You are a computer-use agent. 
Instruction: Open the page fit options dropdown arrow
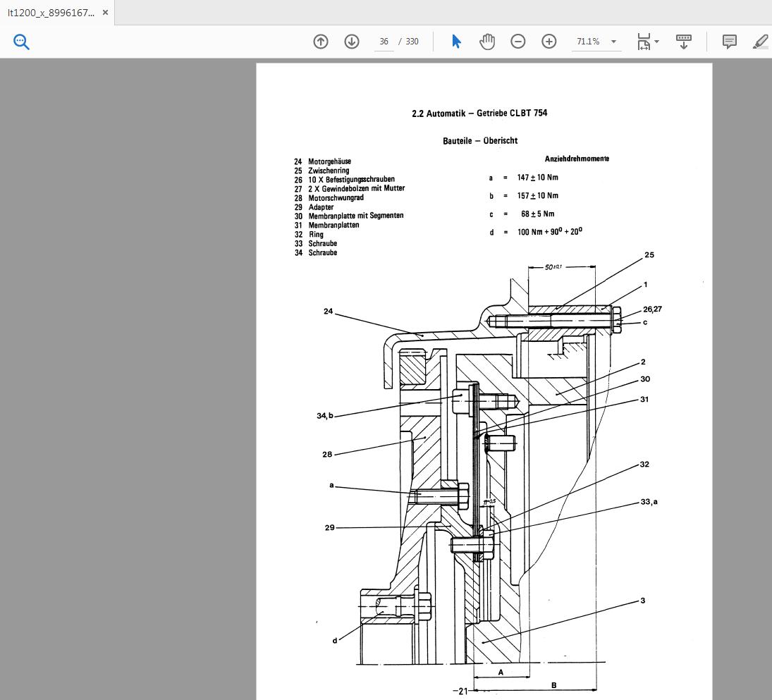point(657,42)
